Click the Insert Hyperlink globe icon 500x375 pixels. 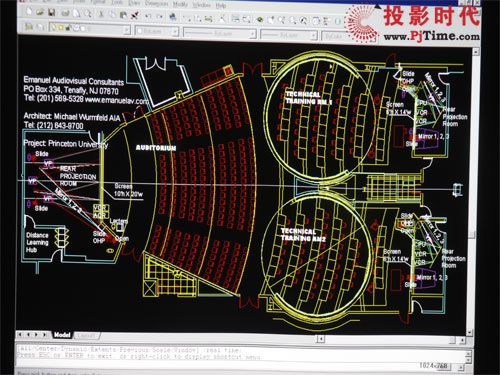(x=172, y=17)
